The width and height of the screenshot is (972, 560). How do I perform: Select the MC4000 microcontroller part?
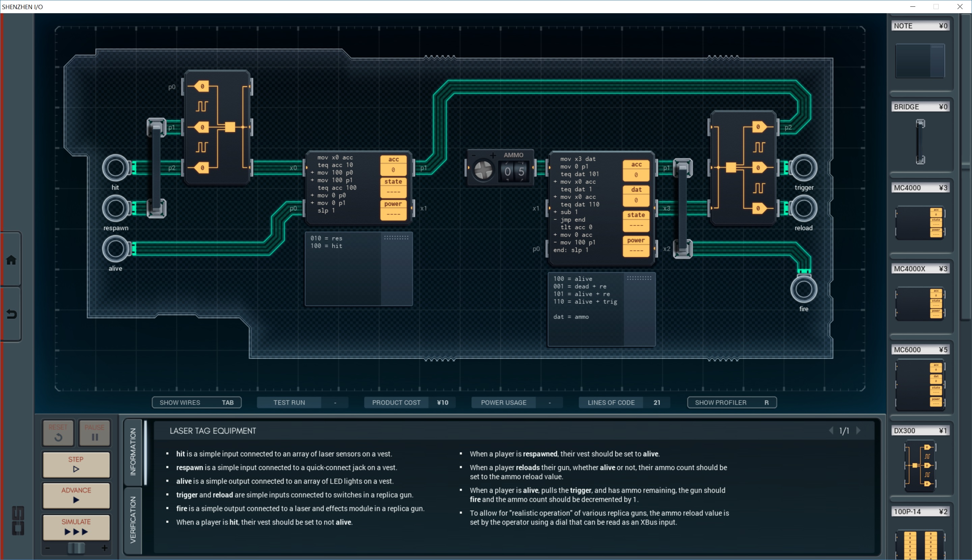pyautogui.click(x=920, y=222)
